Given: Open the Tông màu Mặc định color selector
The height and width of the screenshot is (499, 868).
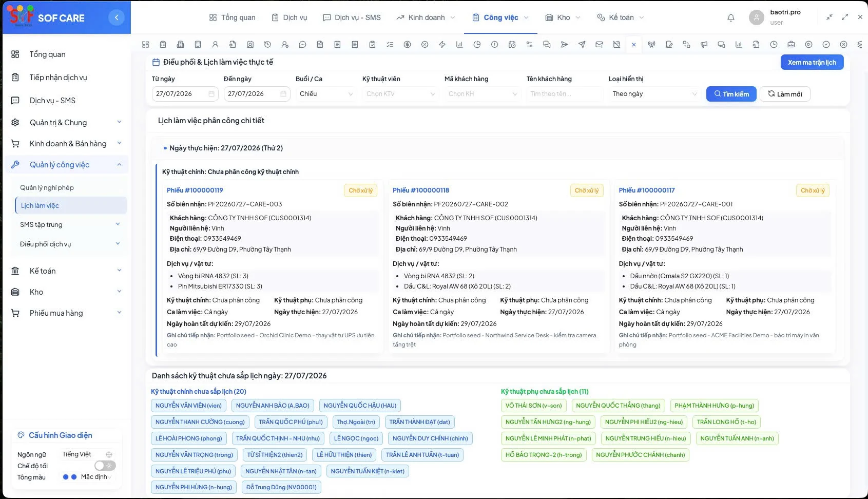Looking at the screenshot, I should [x=87, y=477].
